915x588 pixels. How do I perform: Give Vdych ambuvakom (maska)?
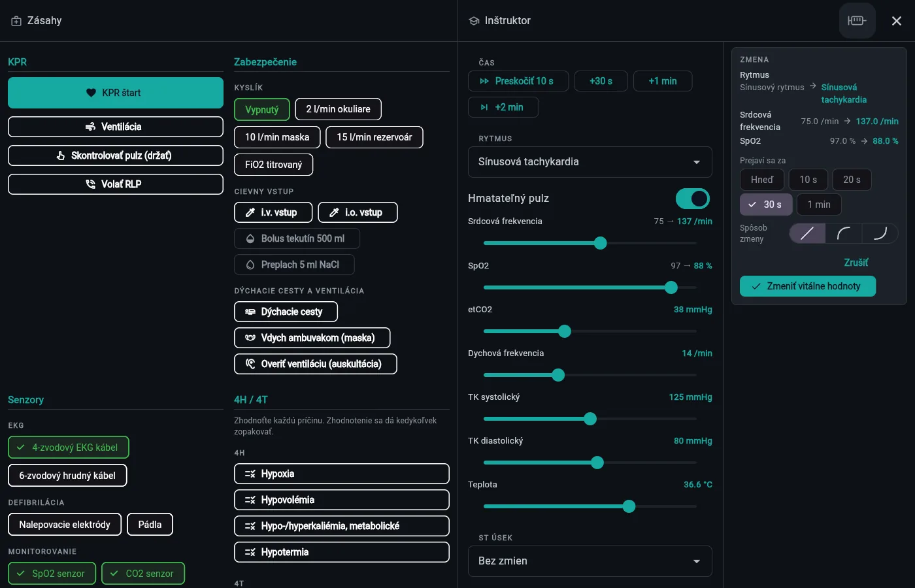(x=312, y=338)
